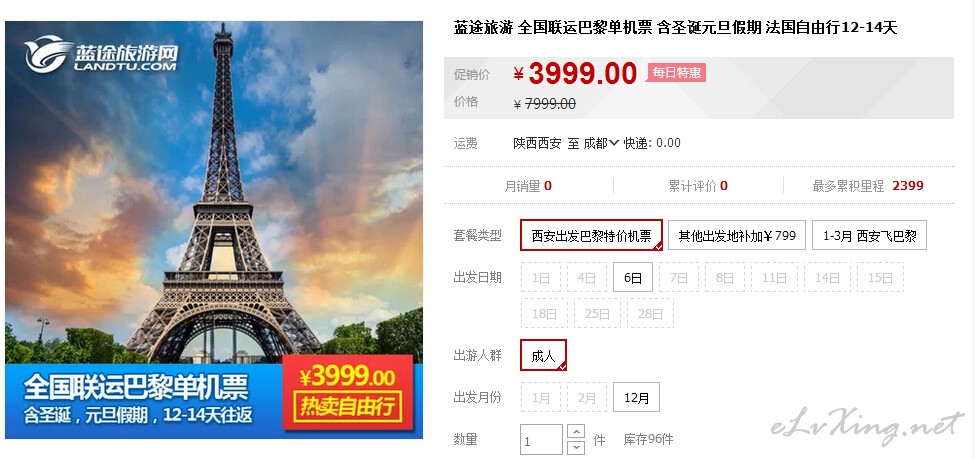Choose departure month 1月
The width and height of the screenshot is (975, 459).
540,397
